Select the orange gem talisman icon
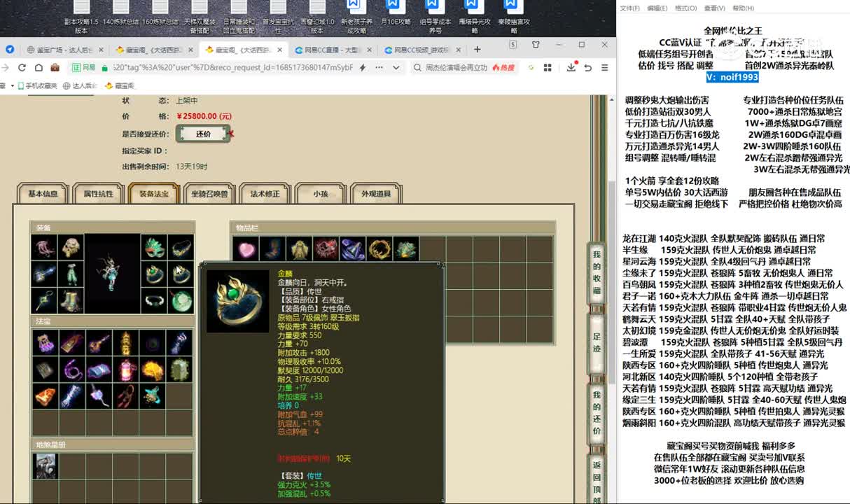Image resolution: width=850 pixels, height=504 pixels. [x=46, y=395]
